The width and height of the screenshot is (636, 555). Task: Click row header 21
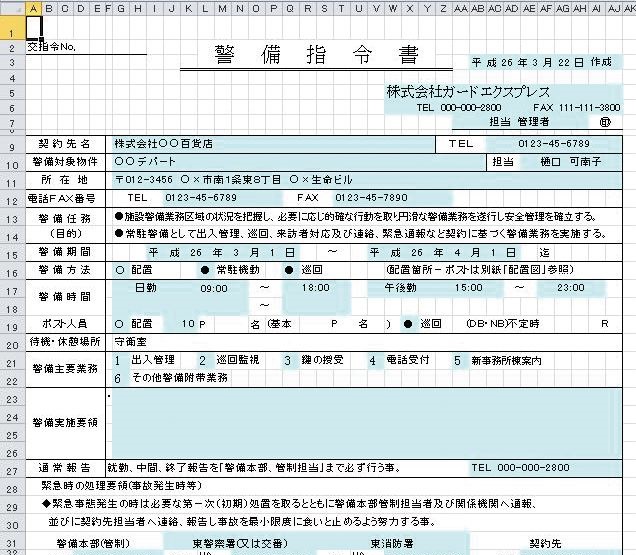point(12,363)
